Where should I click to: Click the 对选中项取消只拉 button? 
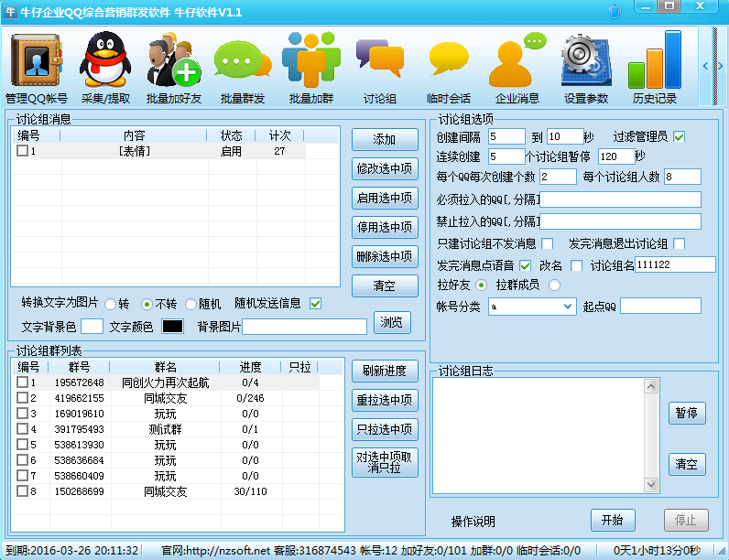coord(385,462)
